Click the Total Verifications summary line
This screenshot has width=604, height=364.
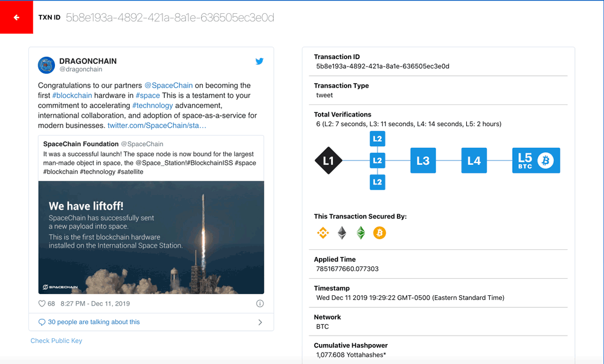pos(409,124)
